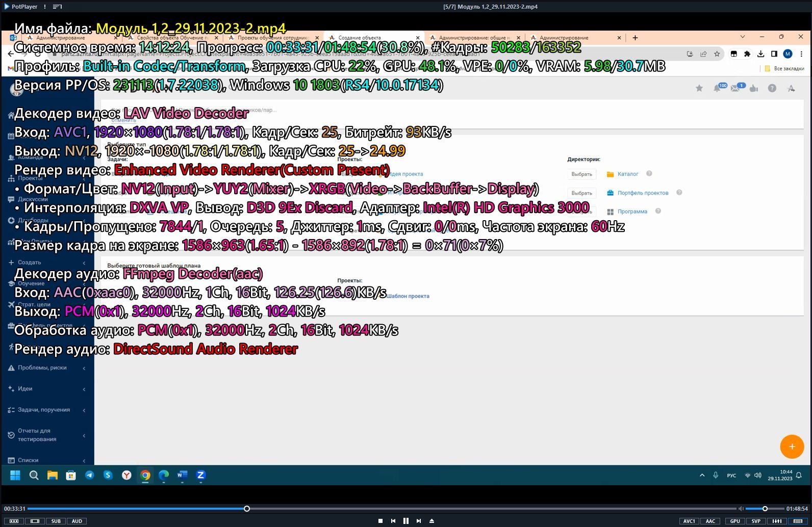812x527 pixels.
Task: Toggle GPU hardware acceleration
Action: coord(735,521)
